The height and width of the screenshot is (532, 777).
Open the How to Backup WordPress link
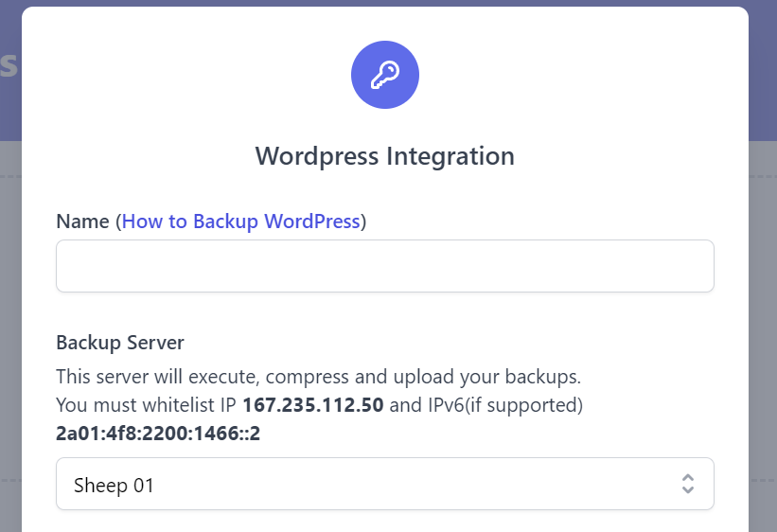point(240,222)
